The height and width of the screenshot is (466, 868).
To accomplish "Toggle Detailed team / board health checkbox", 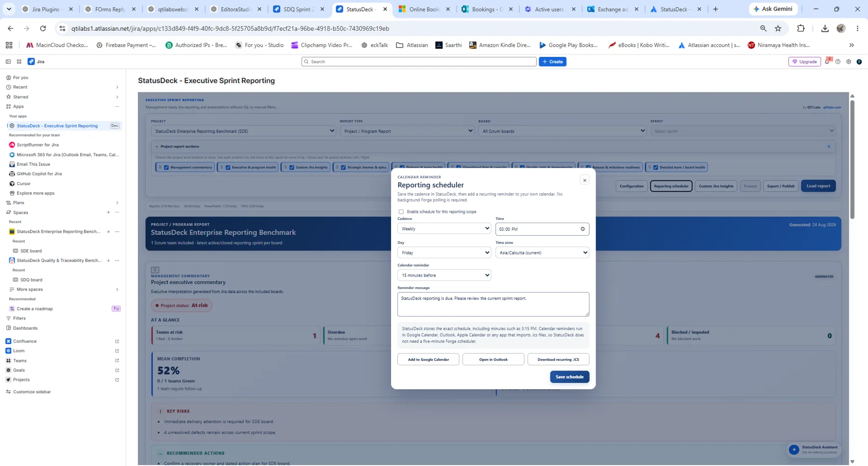I will click(x=655, y=168).
